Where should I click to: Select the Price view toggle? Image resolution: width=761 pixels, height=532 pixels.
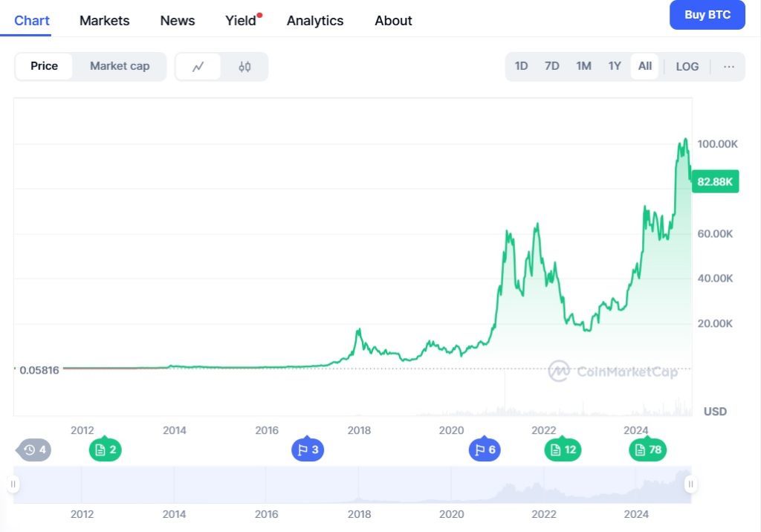point(43,66)
